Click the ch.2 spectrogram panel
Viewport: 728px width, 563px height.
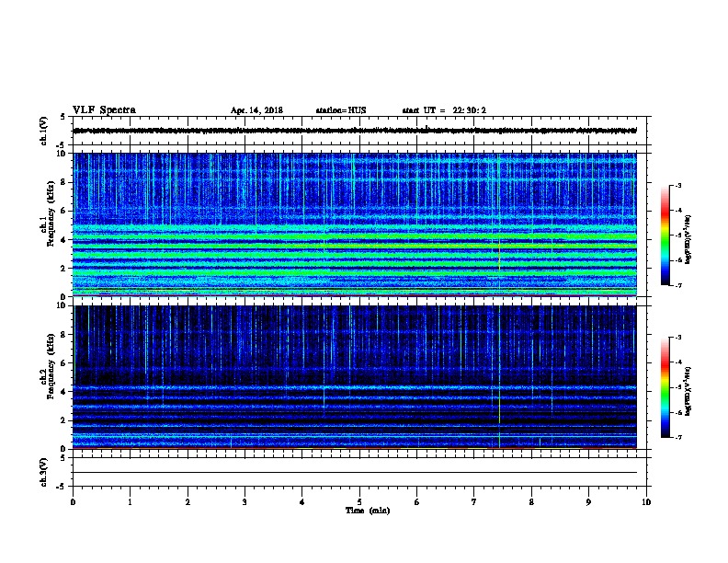point(355,377)
